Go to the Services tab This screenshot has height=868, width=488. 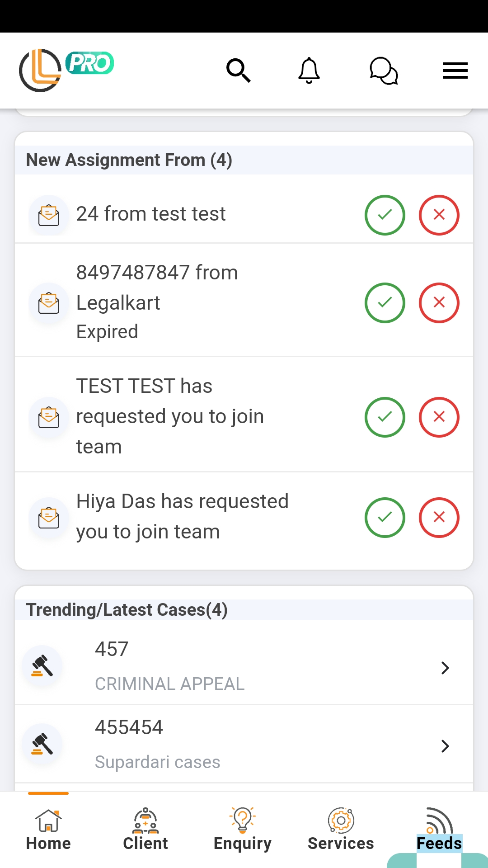point(341,830)
